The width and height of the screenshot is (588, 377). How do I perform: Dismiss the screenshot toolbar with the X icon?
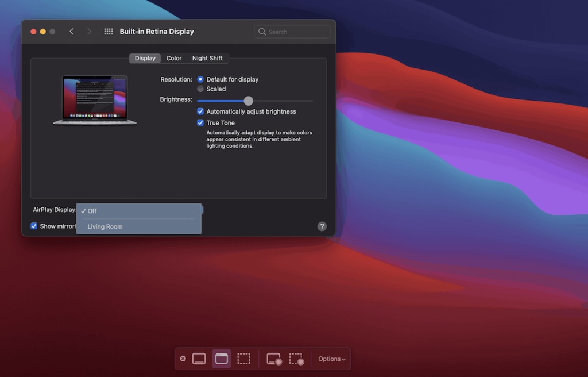click(x=183, y=358)
